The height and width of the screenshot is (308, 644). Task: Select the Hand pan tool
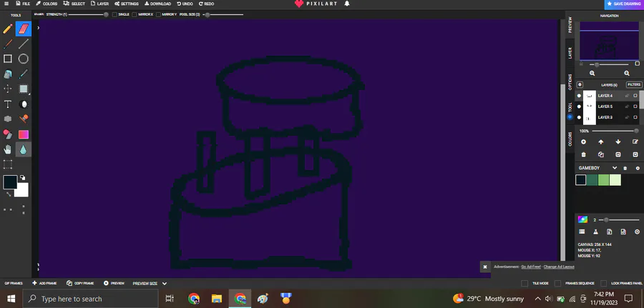pos(7,149)
